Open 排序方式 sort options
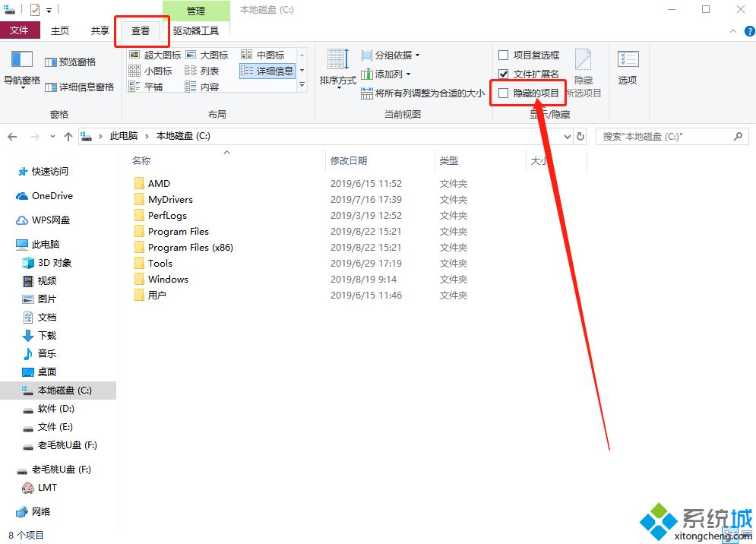The height and width of the screenshot is (544, 756). tap(337, 68)
